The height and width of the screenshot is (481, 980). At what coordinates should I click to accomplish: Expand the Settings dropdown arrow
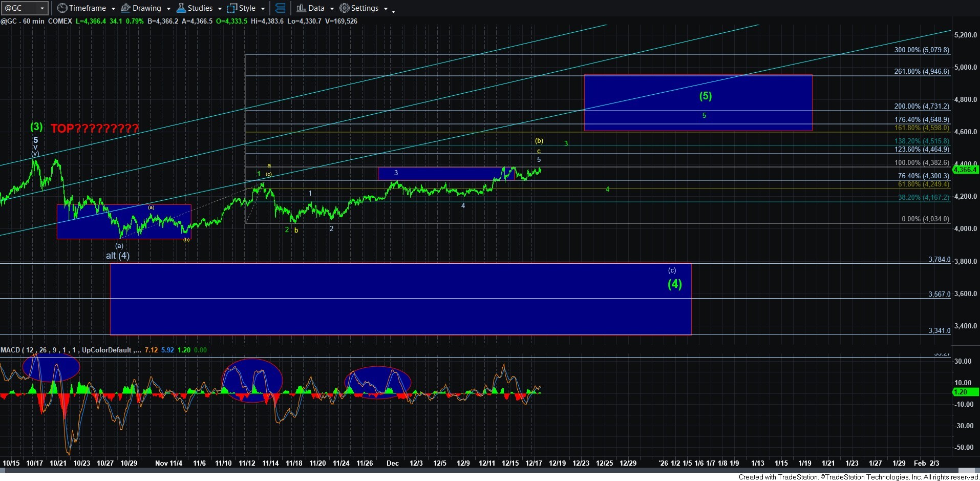pyautogui.click(x=386, y=9)
